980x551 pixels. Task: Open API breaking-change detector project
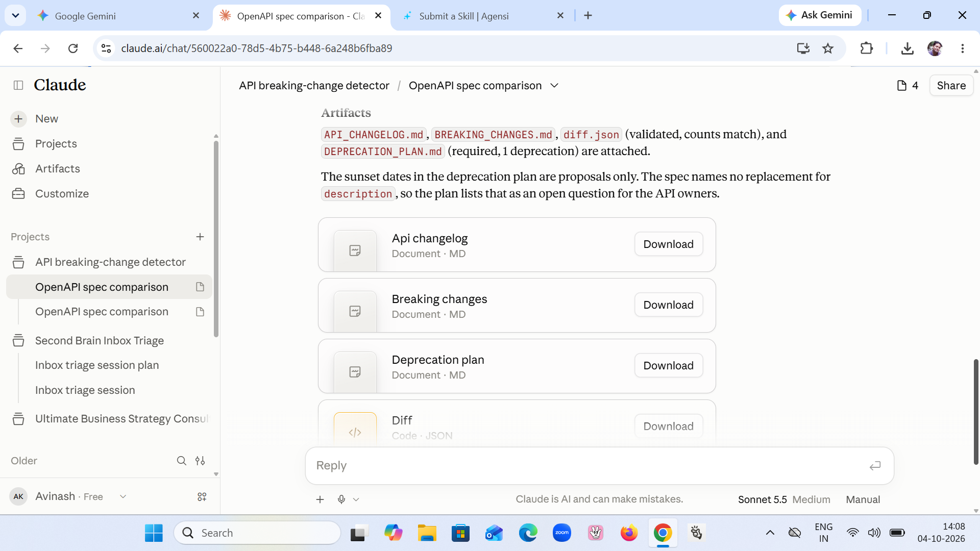coord(110,262)
